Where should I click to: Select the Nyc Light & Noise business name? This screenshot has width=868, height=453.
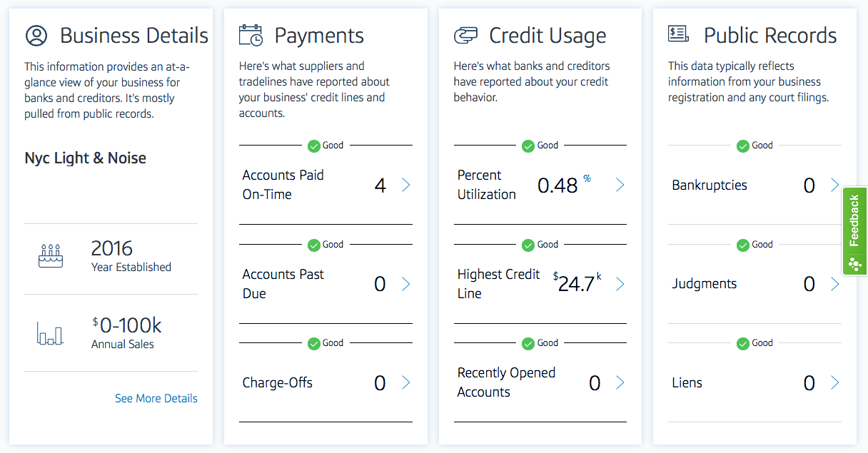(85, 158)
